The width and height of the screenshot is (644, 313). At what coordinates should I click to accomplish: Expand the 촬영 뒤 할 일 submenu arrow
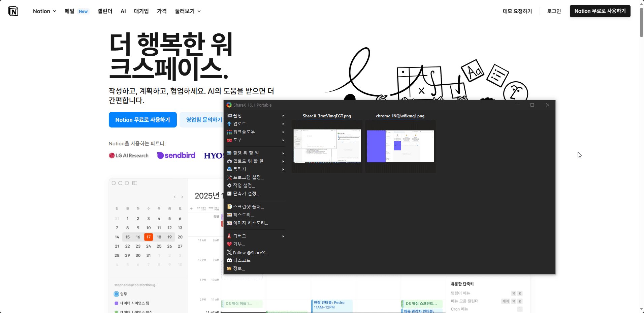pos(283,153)
